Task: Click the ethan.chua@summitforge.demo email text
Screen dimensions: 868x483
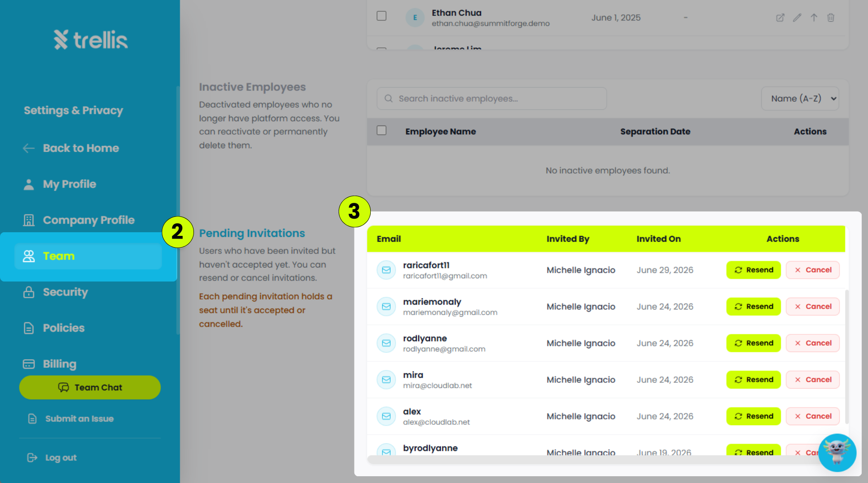Action: pyautogui.click(x=491, y=23)
